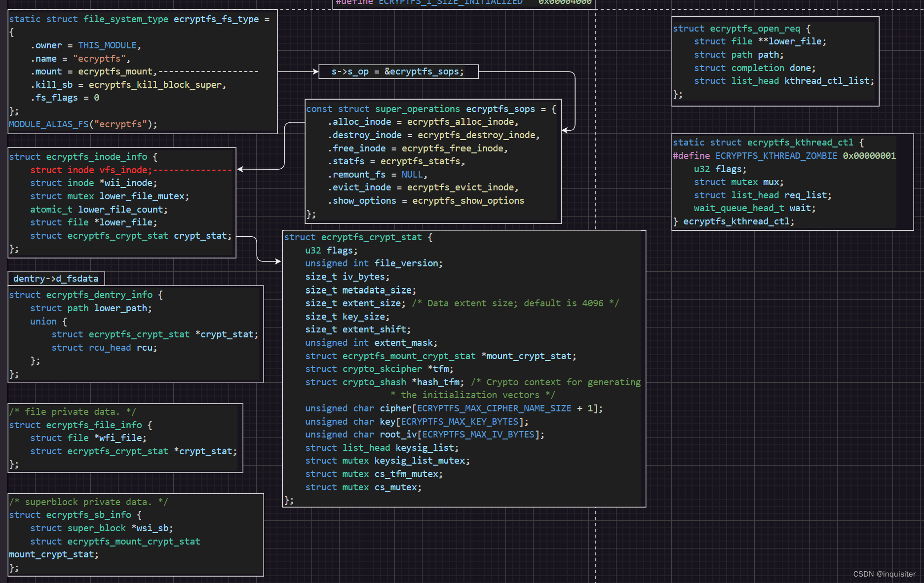924x583 pixels.
Task: Select the 's->s_op = &ecryptfs_sops;' box
Action: coord(398,72)
